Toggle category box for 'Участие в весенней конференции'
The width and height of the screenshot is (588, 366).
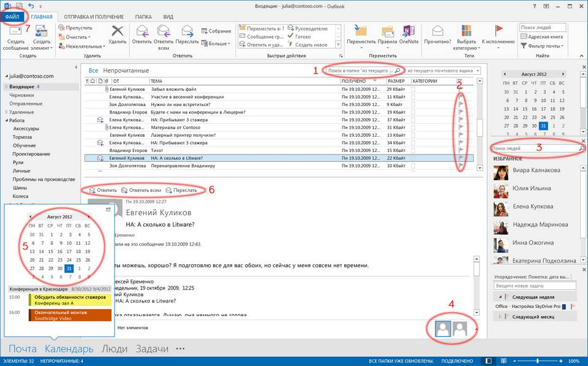click(413, 97)
